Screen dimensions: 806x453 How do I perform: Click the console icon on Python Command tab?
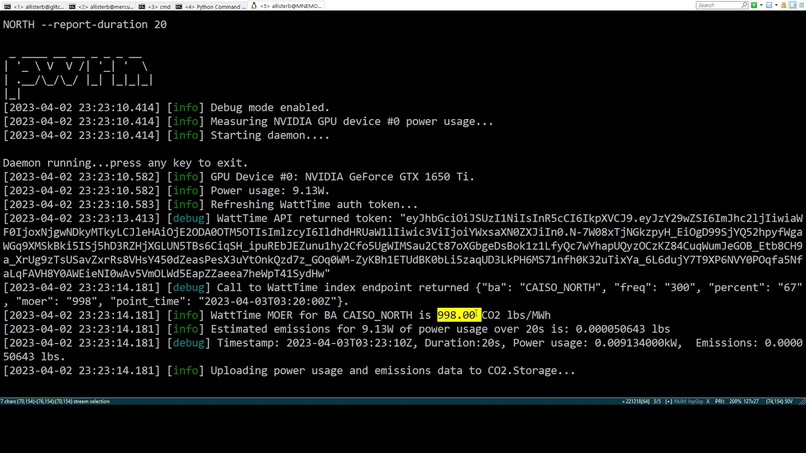click(179, 7)
